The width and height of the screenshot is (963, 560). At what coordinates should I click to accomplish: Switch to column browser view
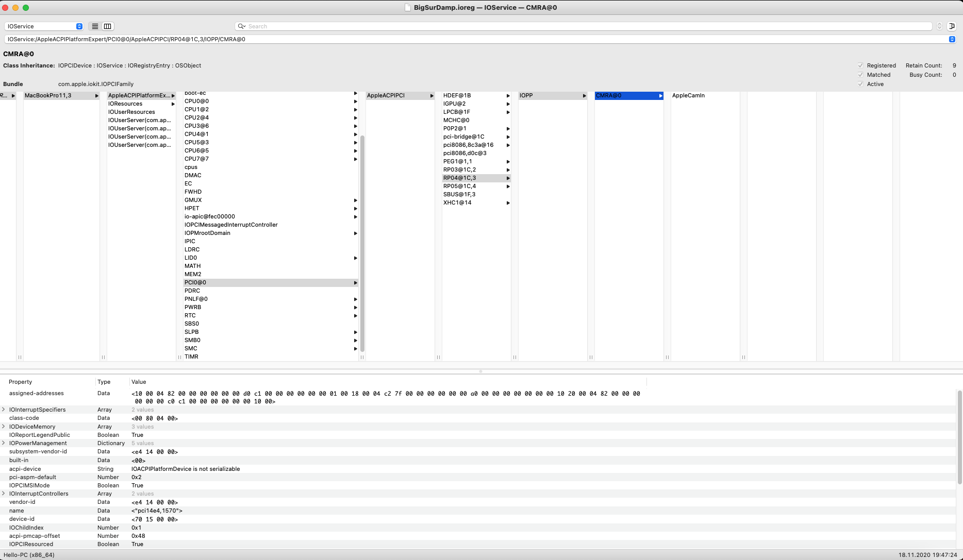click(x=107, y=26)
